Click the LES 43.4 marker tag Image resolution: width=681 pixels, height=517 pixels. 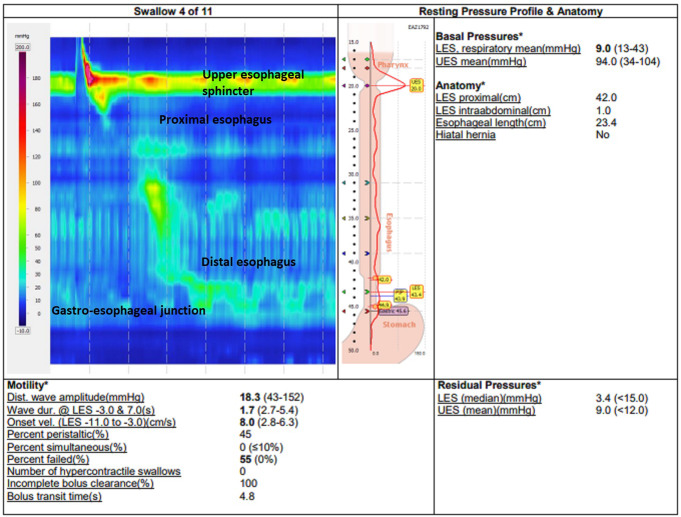416,292
